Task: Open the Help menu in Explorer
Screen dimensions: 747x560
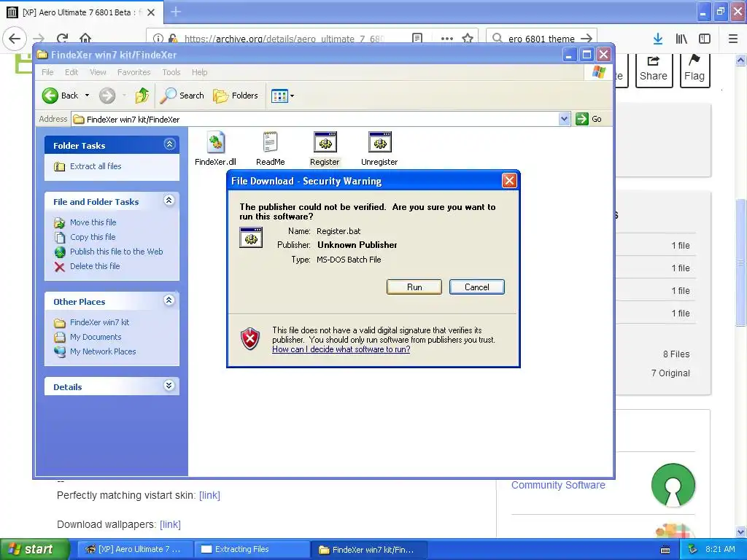Action: [200, 72]
